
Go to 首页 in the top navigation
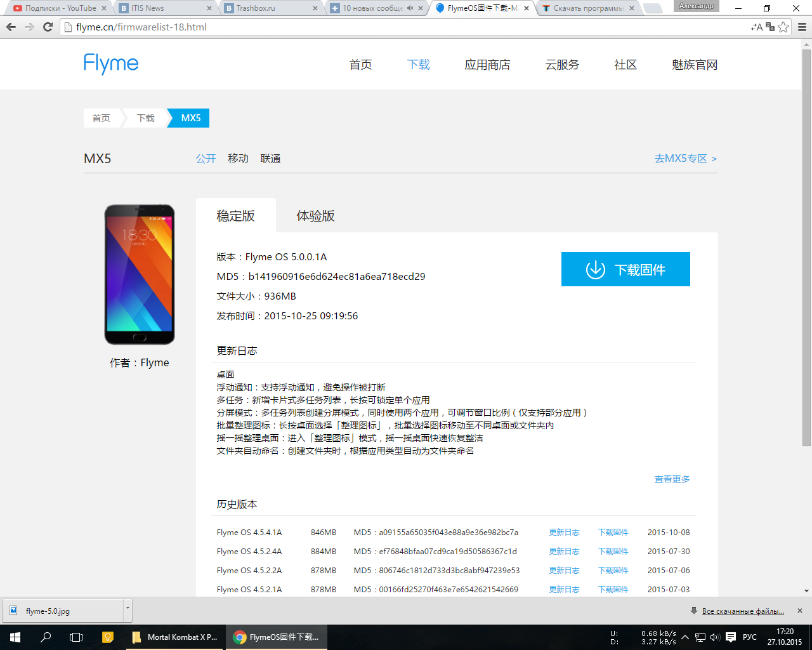point(360,65)
